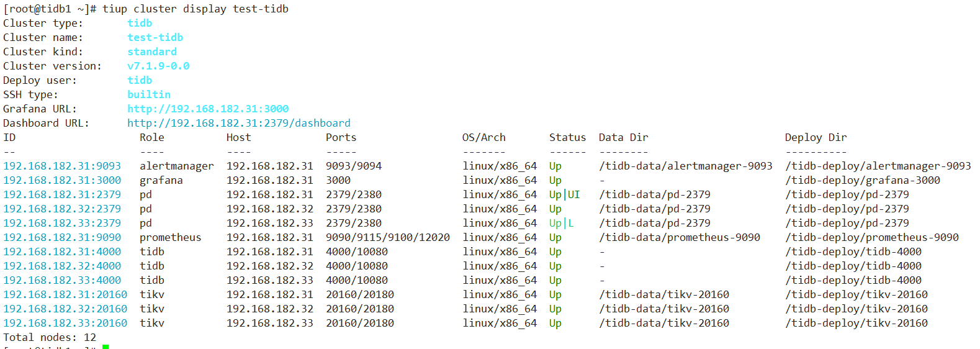Image resolution: width=980 pixels, height=349 pixels.
Task: Select the ID 192.168.182.32:2379
Action: [x=62, y=209]
